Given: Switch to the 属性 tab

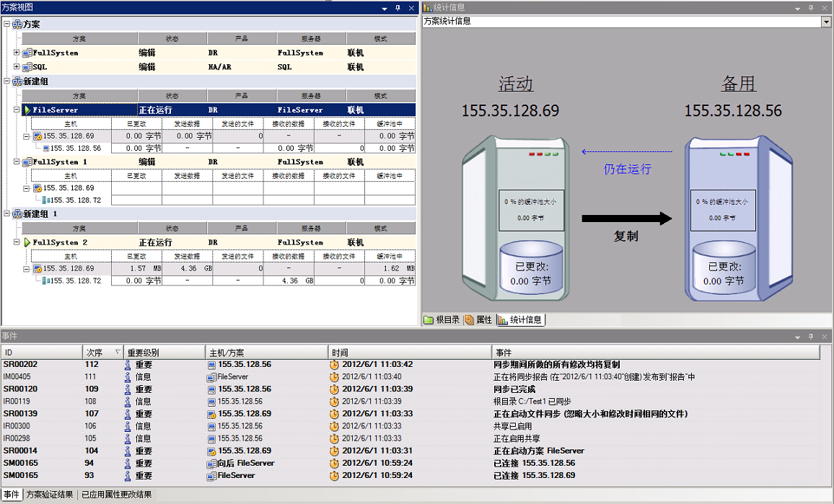Looking at the screenshot, I should 479,319.
